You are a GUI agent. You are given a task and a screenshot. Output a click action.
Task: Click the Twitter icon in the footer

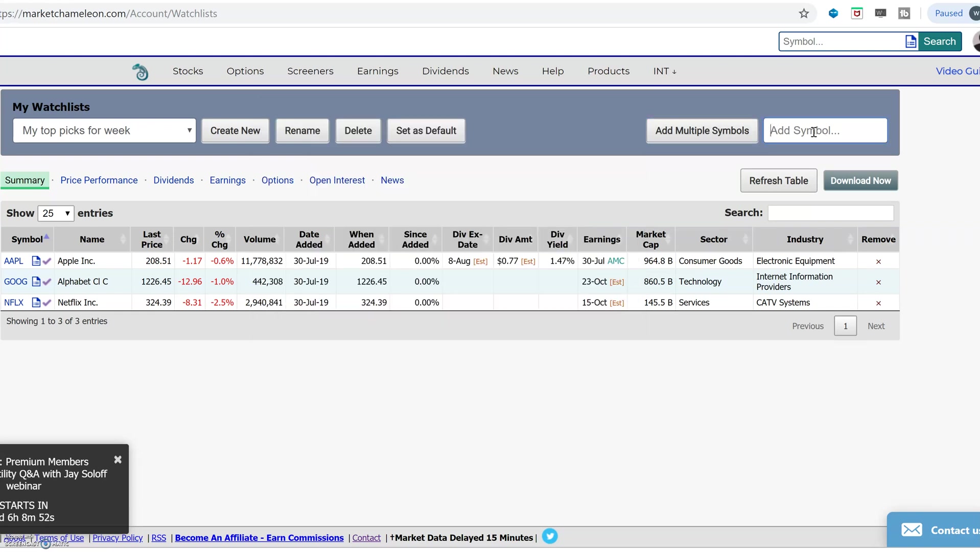pyautogui.click(x=550, y=536)
